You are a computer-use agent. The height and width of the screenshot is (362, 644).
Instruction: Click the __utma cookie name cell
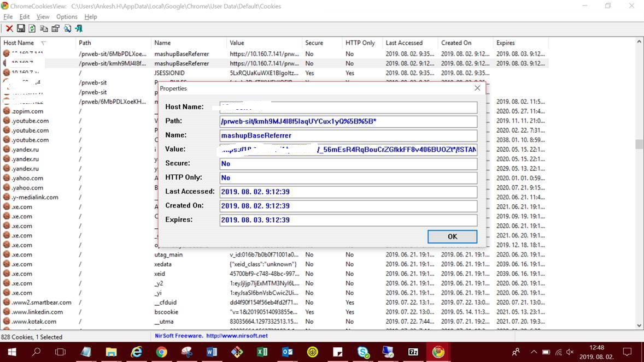(164, 322)
